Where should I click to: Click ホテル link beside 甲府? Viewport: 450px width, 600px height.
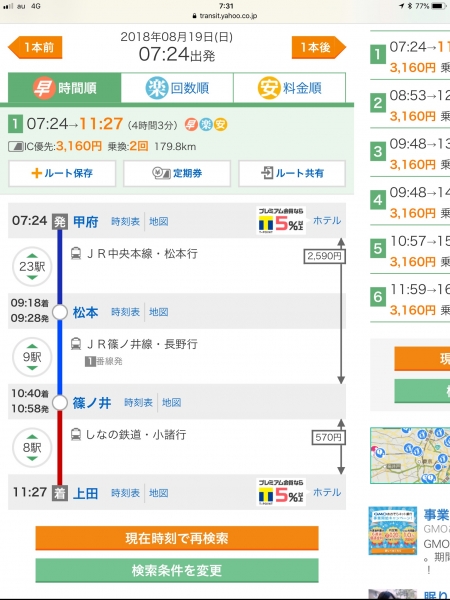[327, 221]
